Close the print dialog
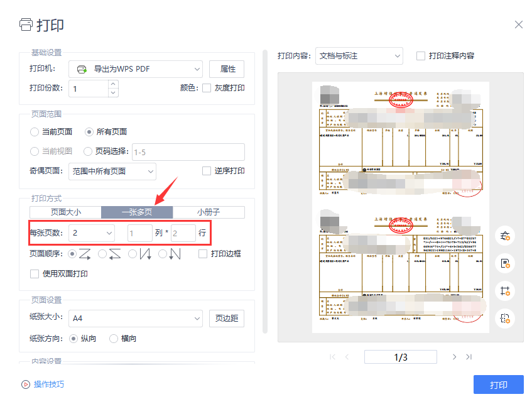 518,25
